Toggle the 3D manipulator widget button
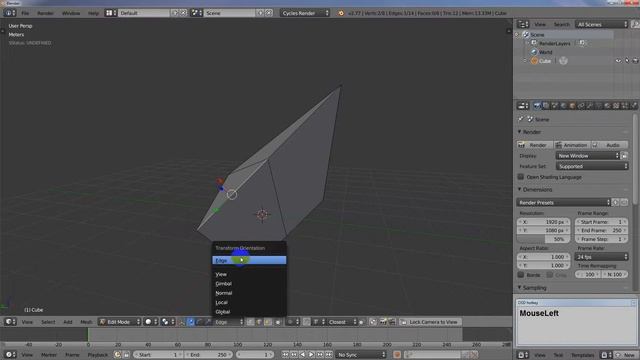Screen dimensions: 640x360 [182, 322]
